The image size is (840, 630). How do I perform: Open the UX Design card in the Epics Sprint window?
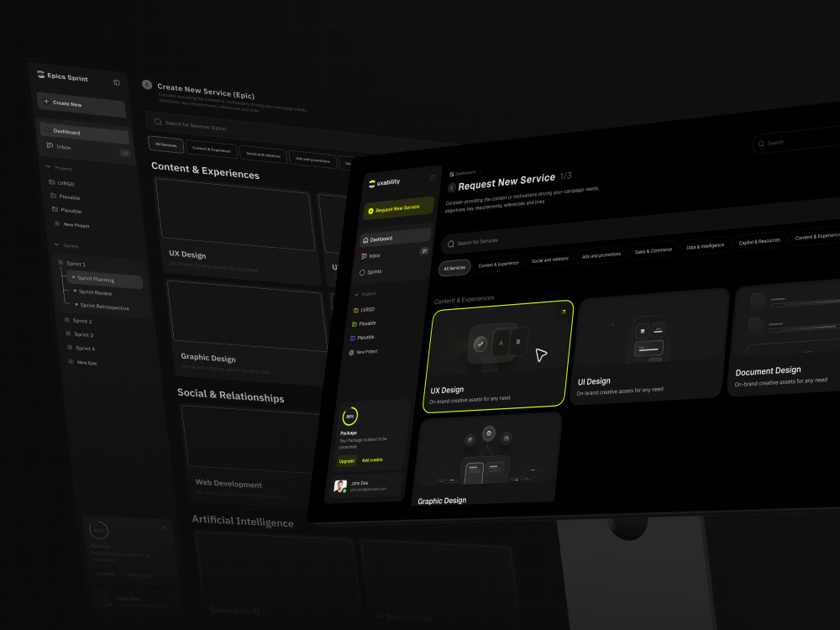click(238, 229)
